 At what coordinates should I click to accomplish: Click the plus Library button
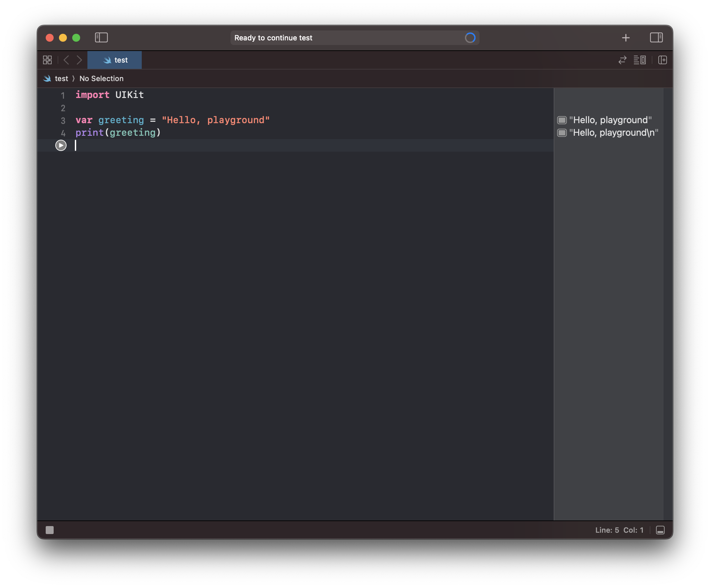[x=626, y=38]
